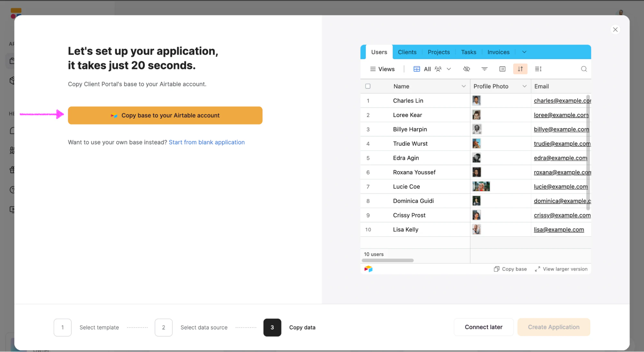Click the search magnifier icon
644x352 pixels.
coord(584,69)
